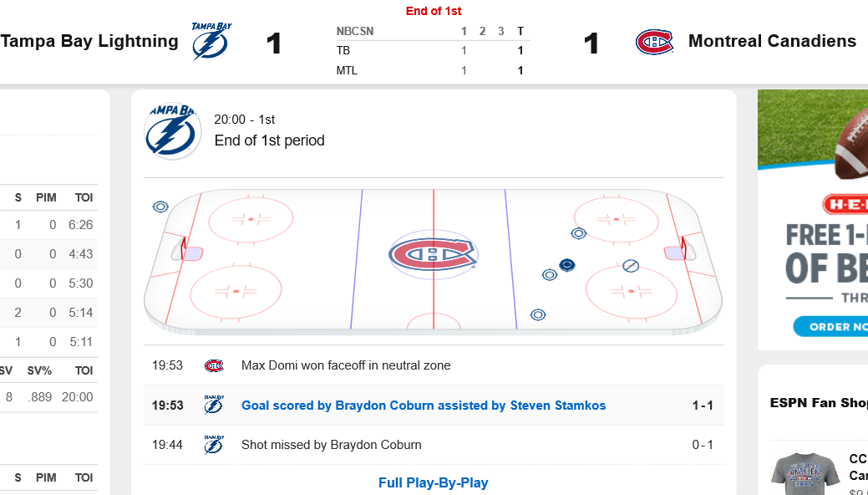Select the Shot missed by Braydon Coburn row
868x495 pixels.
tap(434, 445)
